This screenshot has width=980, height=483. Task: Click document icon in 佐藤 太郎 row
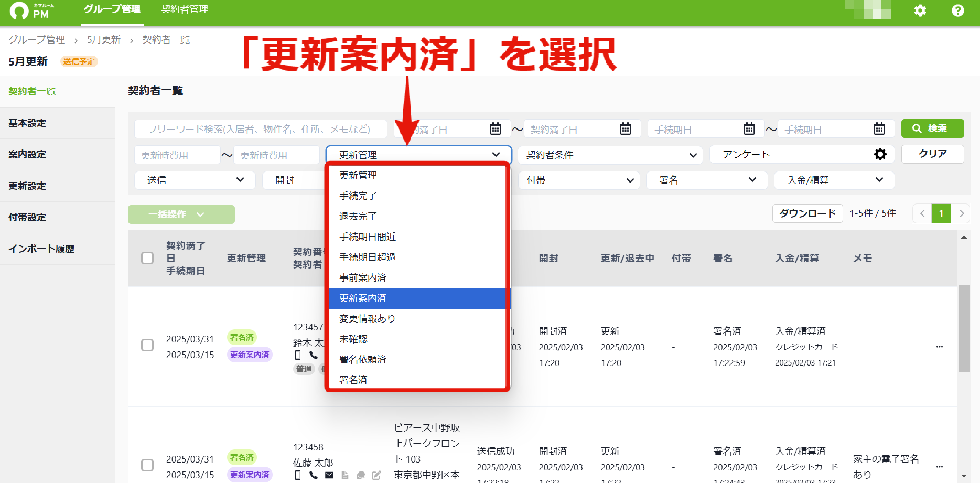(345, 475)
